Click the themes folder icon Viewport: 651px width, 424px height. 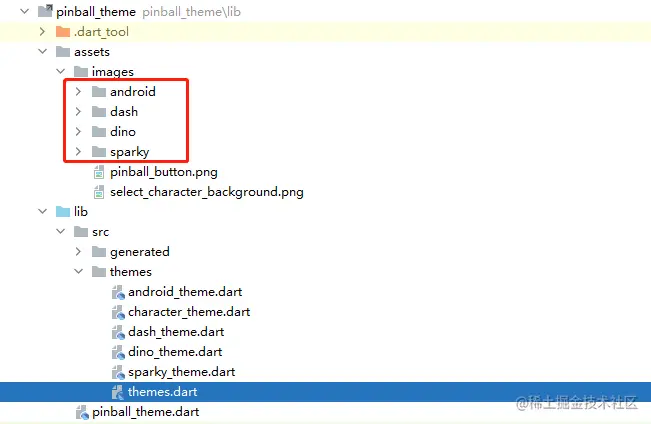pos(99,271)
